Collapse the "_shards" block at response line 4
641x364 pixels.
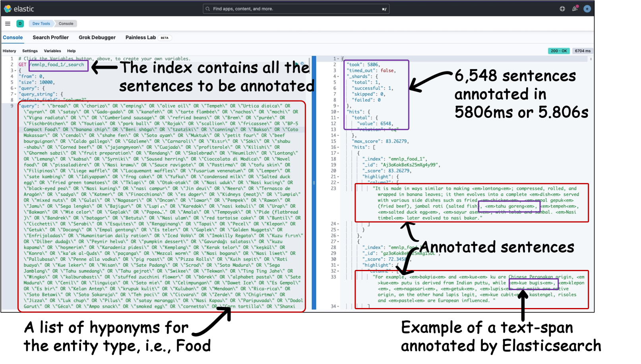coord(338,77)
